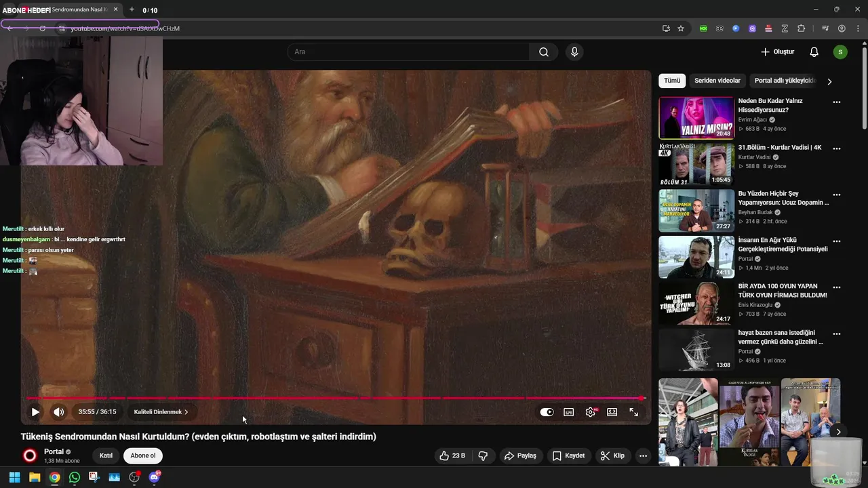868x488 pixels.
Task: Start voice search with microphone icon
Action: (574, 52)
